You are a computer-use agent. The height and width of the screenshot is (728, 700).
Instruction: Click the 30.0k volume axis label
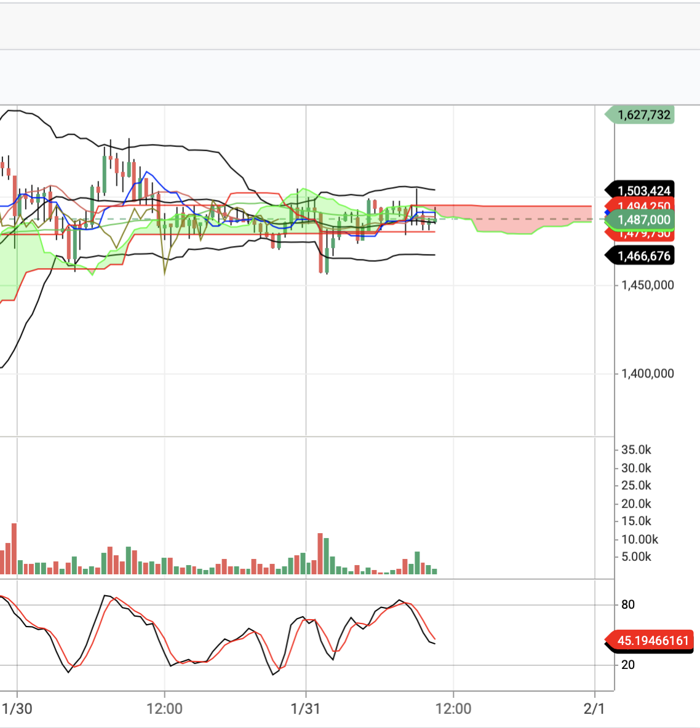click(x=637, y=468)
